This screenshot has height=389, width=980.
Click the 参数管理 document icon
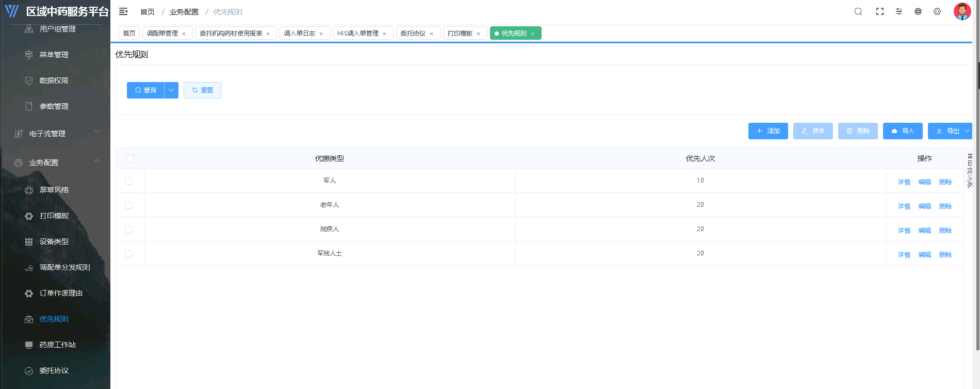tap(29, 106)
